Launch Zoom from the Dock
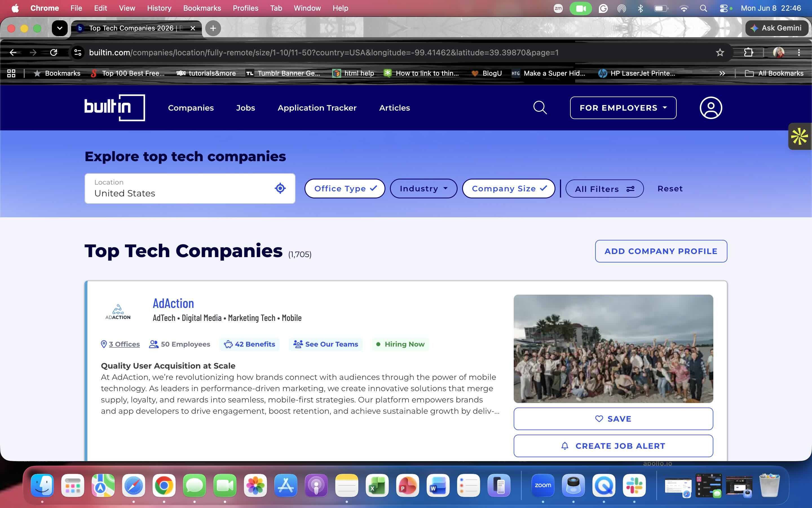The height and width of the screenshot is (508, 812). click(x=543, y=485)
